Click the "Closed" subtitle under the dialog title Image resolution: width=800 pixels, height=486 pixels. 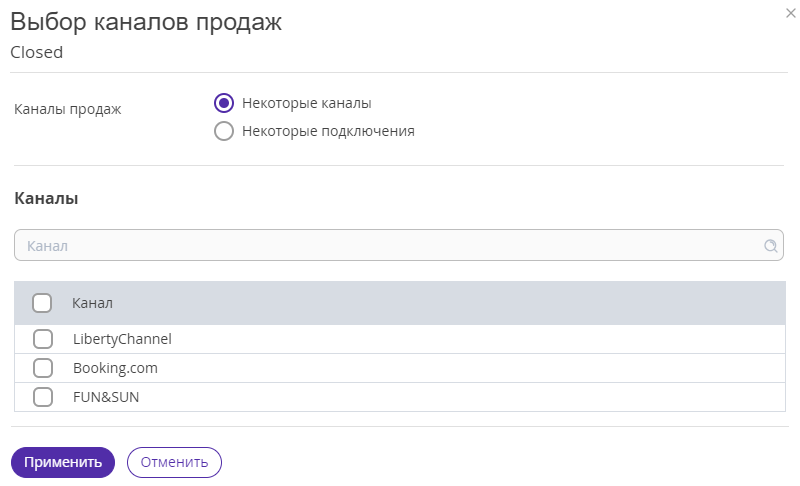tap(37, 52)
